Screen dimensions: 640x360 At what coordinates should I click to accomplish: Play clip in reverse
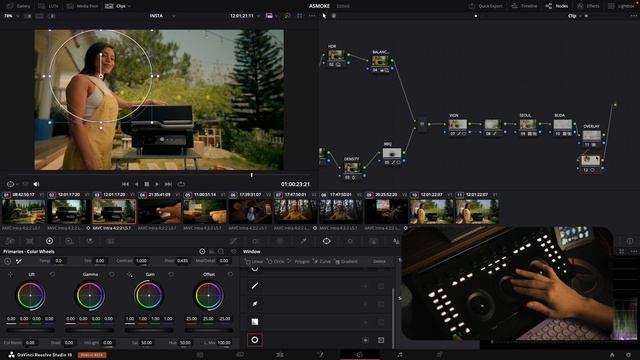136,184
